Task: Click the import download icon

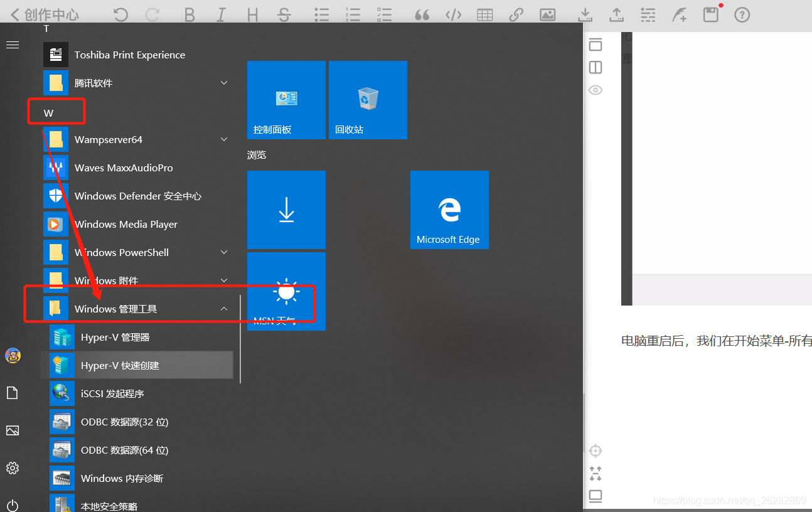Action: point(585,14)
